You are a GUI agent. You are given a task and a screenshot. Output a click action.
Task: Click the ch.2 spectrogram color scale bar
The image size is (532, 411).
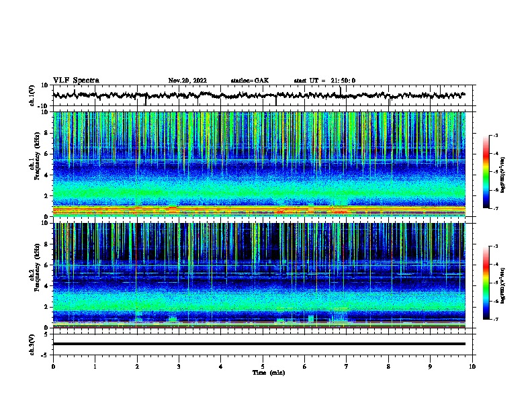click(486, 283)
